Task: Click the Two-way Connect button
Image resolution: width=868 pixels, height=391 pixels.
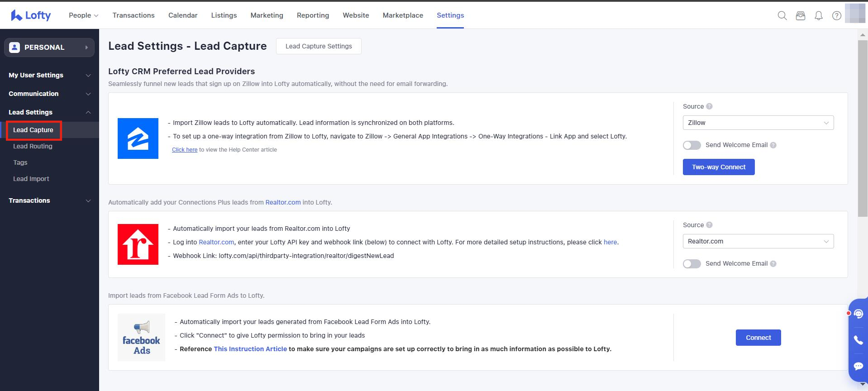Action: click(x=719, y=167)
